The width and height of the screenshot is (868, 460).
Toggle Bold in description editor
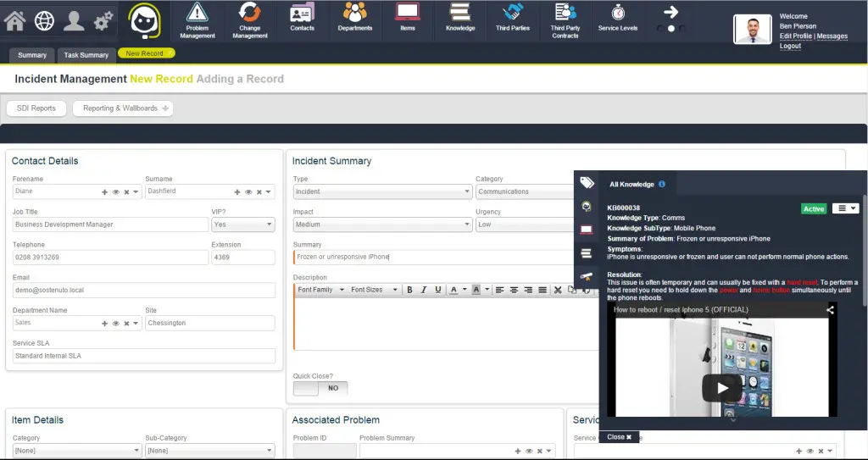click(409, 290)
